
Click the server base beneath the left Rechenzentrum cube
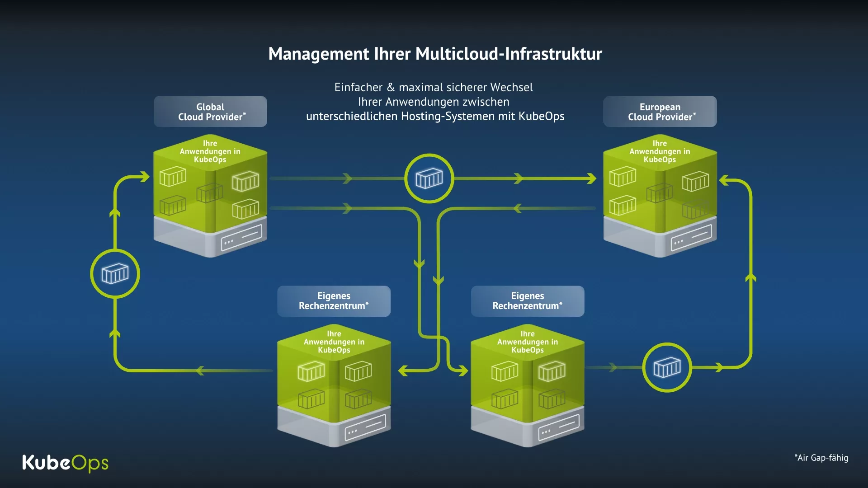334,427
